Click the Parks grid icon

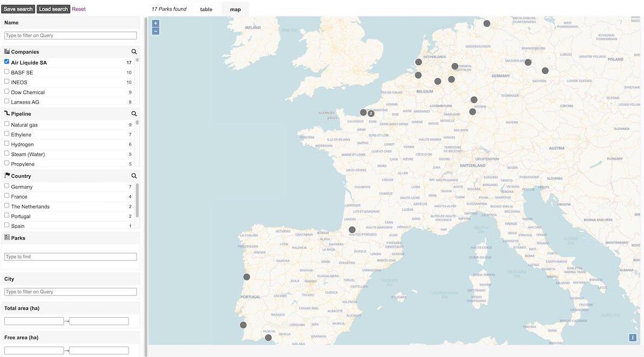[6, 237]
